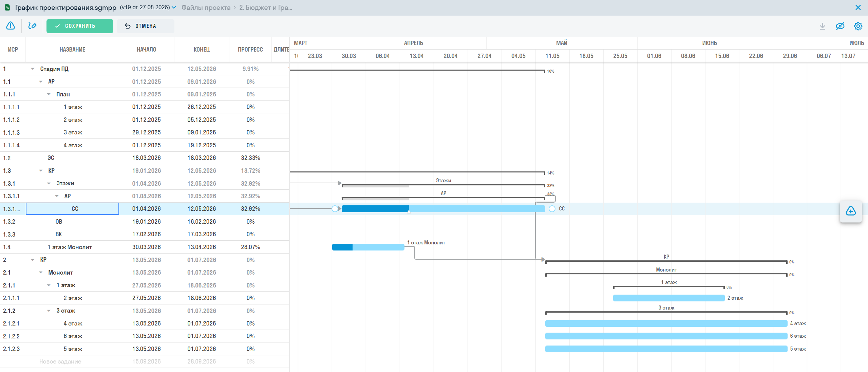Image resolution: width=868 pixels, height=372 pixels.
Task: Download the schedule via arrow icon
Action: 823,26
